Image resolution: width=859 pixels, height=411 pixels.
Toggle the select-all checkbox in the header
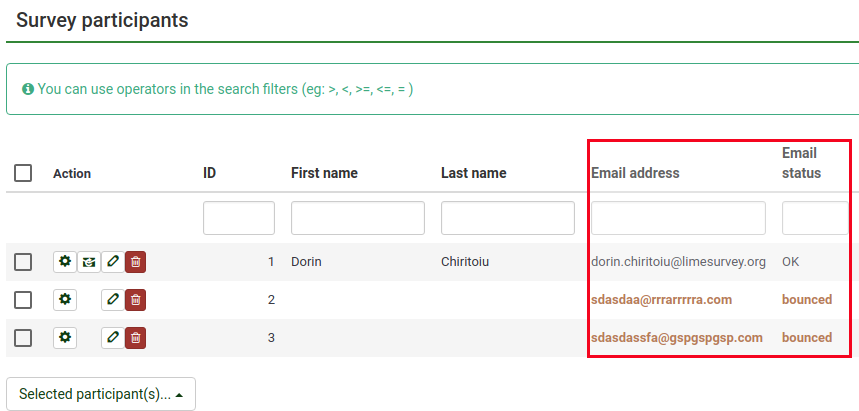point(23,173)
